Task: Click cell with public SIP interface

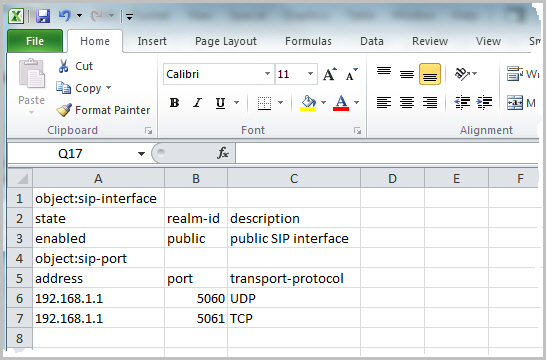Action: pos(294,238)
